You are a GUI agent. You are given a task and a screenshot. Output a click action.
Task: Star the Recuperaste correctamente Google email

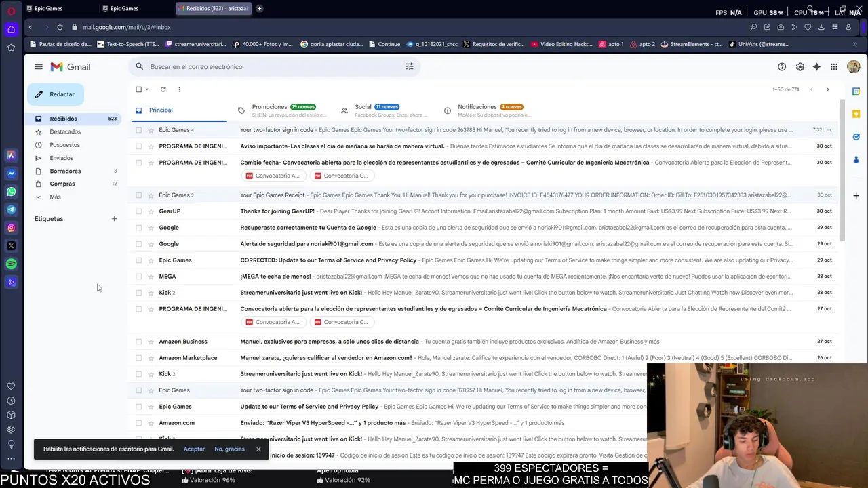(x=151, y=228)
